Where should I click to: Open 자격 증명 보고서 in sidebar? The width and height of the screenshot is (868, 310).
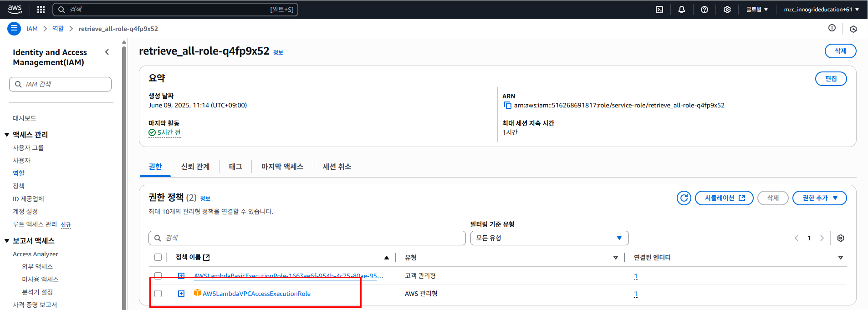[35, 305]
